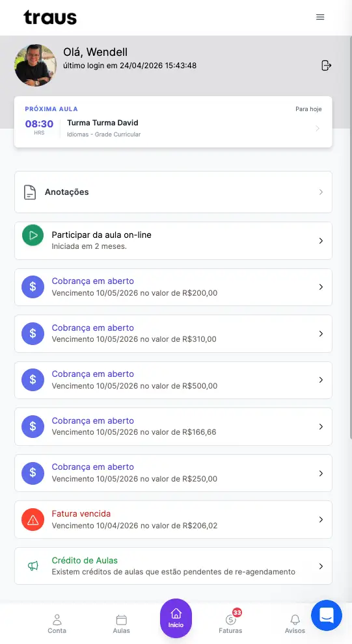This screenshot has height=644, width=352.
Task: Click the last login timestamp text
Action: click(129, 65)
